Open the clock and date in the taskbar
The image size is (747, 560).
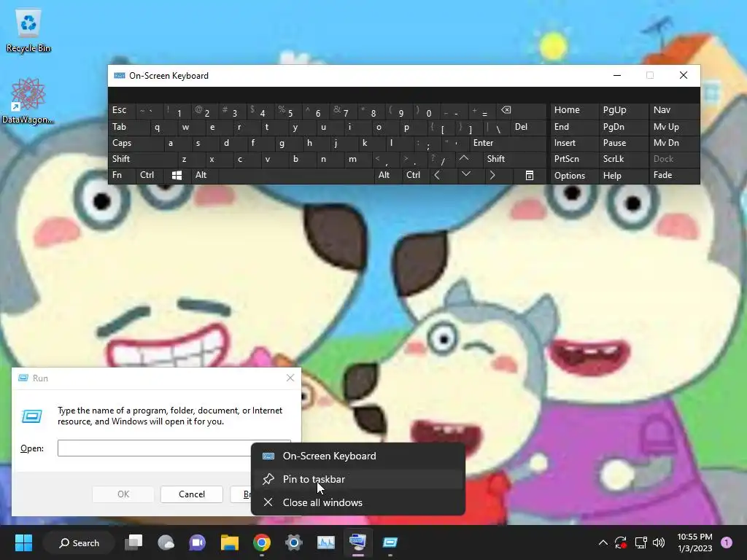(694, 542)
